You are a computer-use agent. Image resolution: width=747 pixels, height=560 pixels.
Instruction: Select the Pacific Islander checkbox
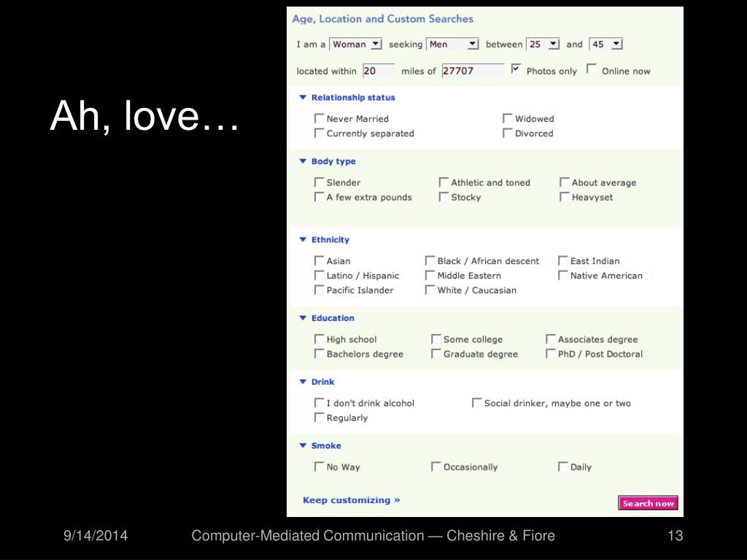click(x=320, y=289)
